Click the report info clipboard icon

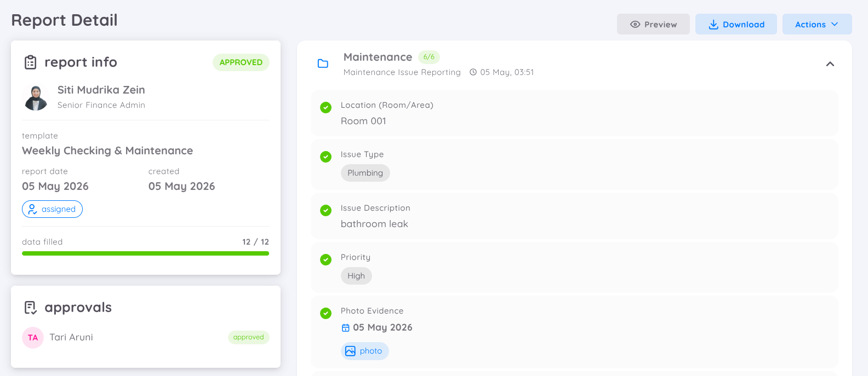pos(31,62)
